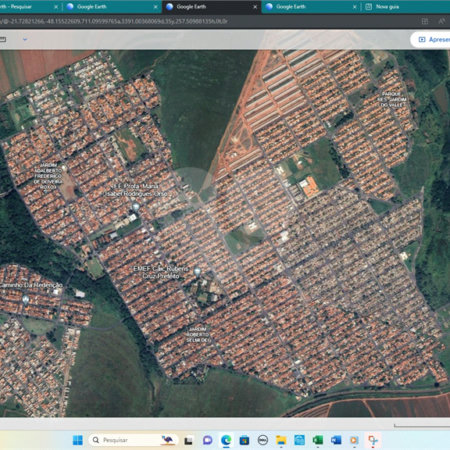Switch to the active dark Google Earth tab
Image resolution: width=450 pixels, height=450 pixels.
click(x=212, y=7)
